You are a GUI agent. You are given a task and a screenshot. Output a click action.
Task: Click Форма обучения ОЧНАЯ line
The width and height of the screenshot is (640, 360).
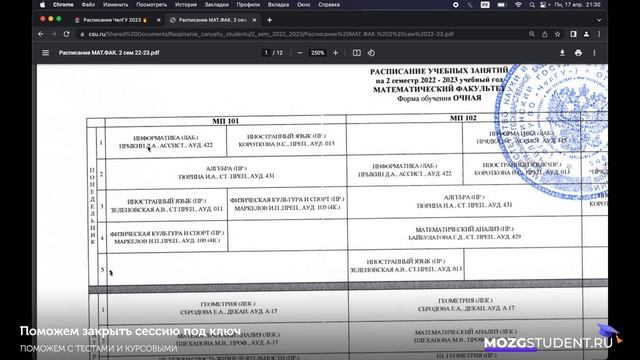(439, 98)
